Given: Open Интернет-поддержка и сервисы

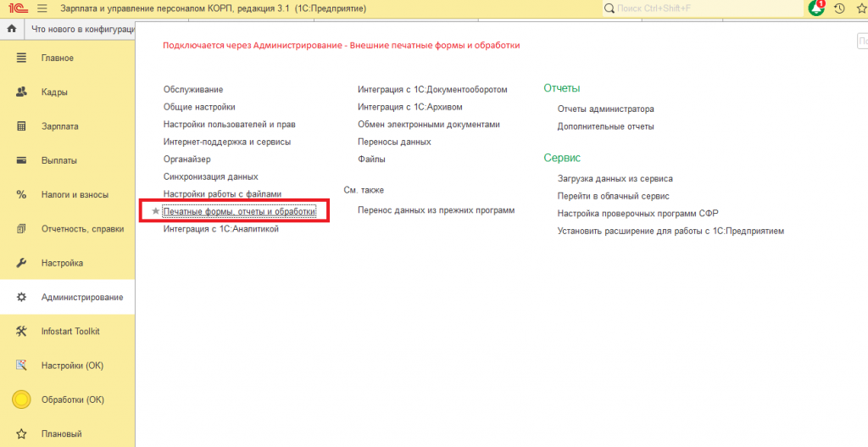Looking at the screenshot, I should [x=227, y=142].
